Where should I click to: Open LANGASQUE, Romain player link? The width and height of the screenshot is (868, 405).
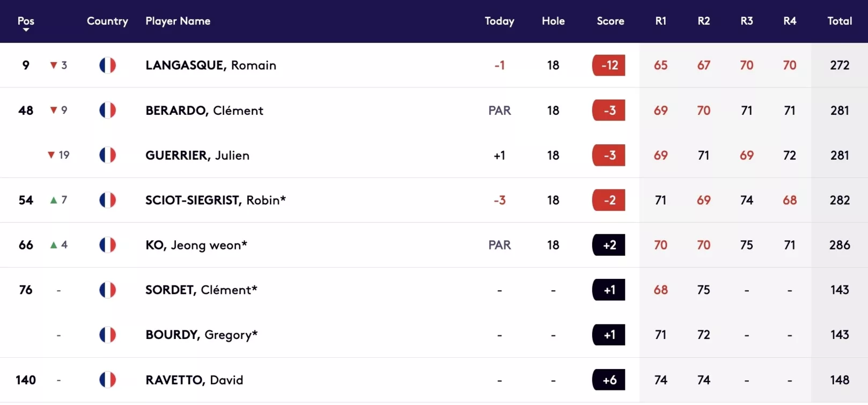211,65
